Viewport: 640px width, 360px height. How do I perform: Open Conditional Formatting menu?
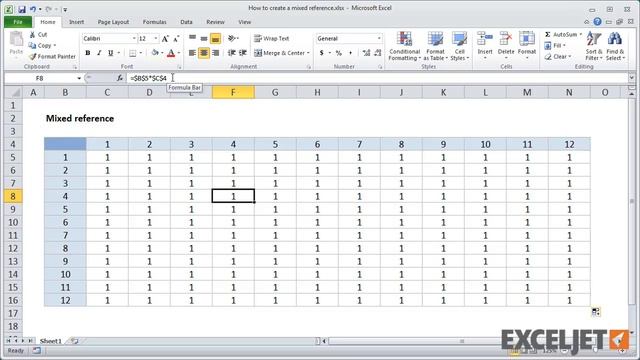404,46
